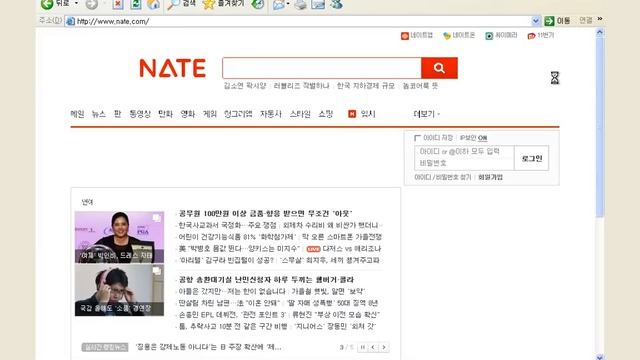640x360 pixels.
Task: Go to Home via house icon
Action: pos(153,4)
